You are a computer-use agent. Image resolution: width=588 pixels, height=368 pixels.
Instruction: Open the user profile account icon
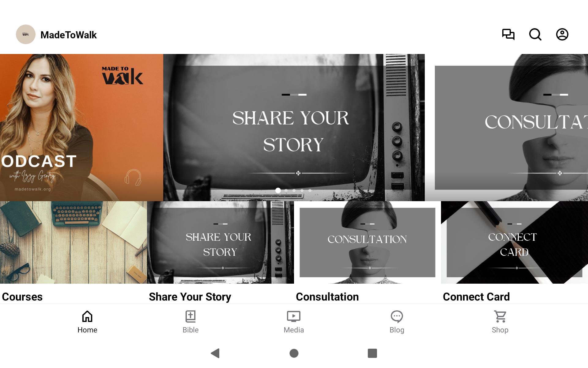click(562, 34)
